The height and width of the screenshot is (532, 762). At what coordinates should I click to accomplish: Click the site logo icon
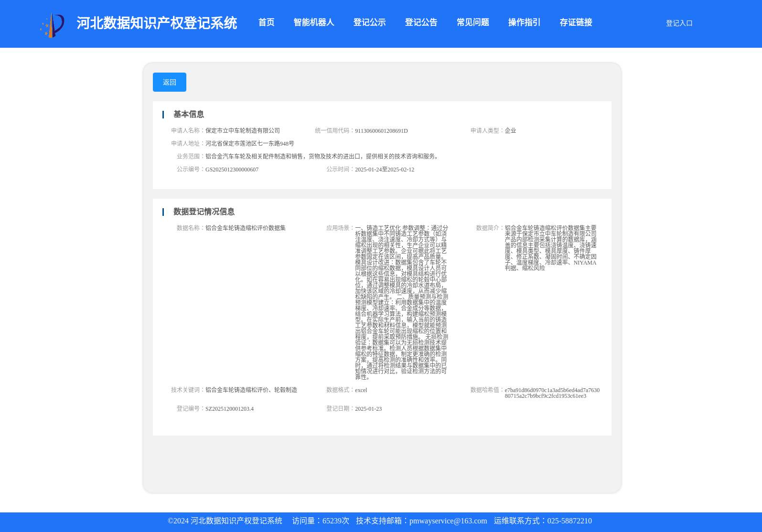pyautogui.click(x=52, y=25)
